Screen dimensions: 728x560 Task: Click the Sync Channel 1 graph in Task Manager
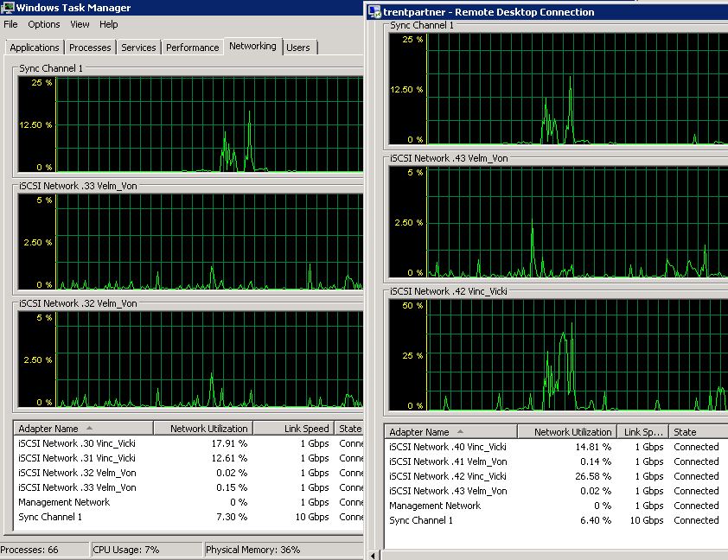(x=190, y=124)
